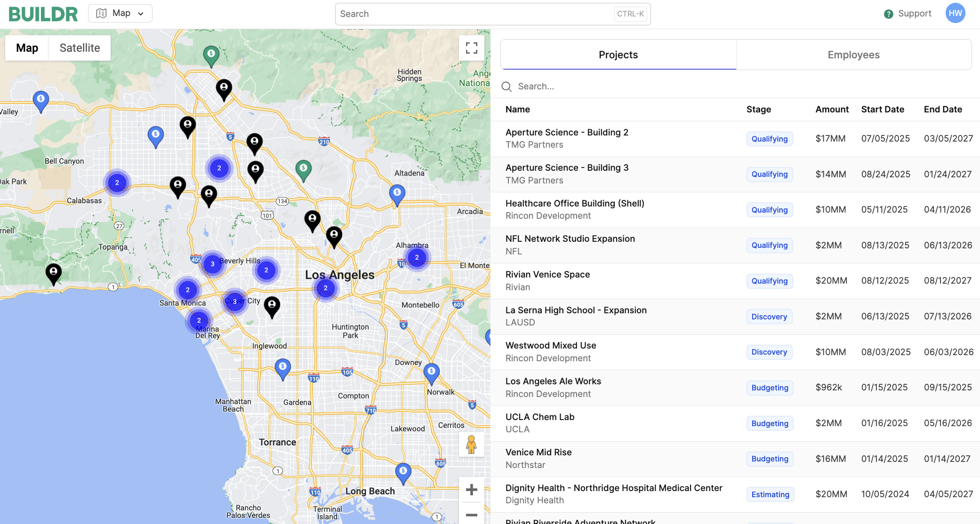Click blue dollar pin near Valley label
The width and height of the screenshot is (980, 524).
41,101
